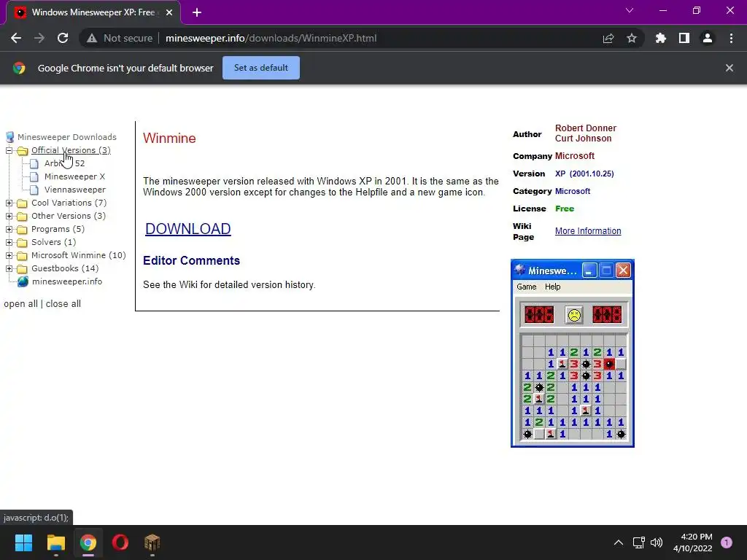The height and width of the screenshot is (560, 747).
Task: Click the Not secure warning icon
Action: pos(92,38)
